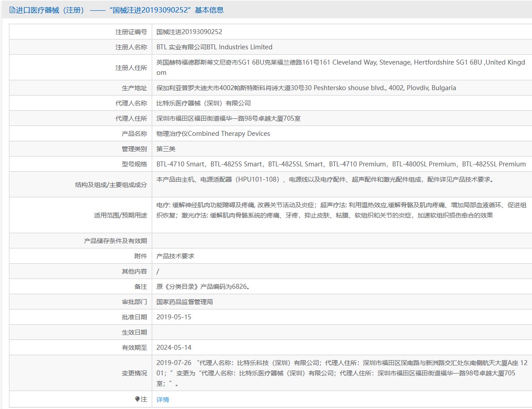Select the 适用范围/预期用途 label
Image resolution: width=532 pixels, height=409 pixels.
coord(120,215)
